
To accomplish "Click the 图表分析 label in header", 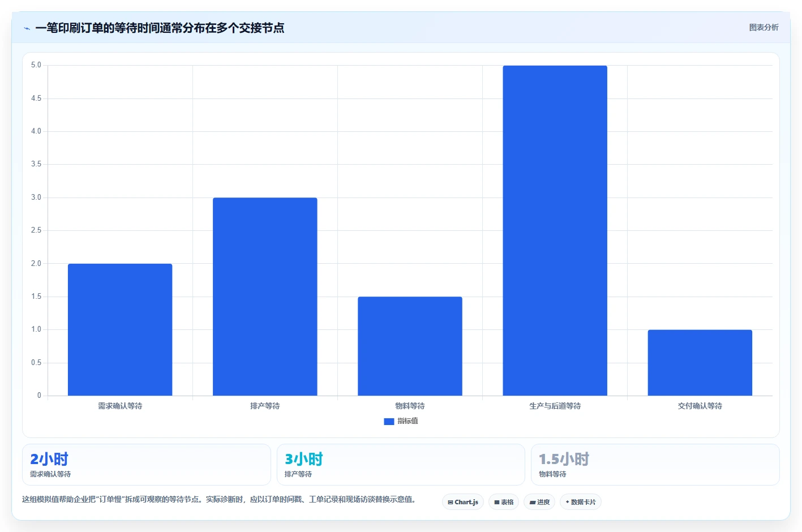I will [764, 27].
